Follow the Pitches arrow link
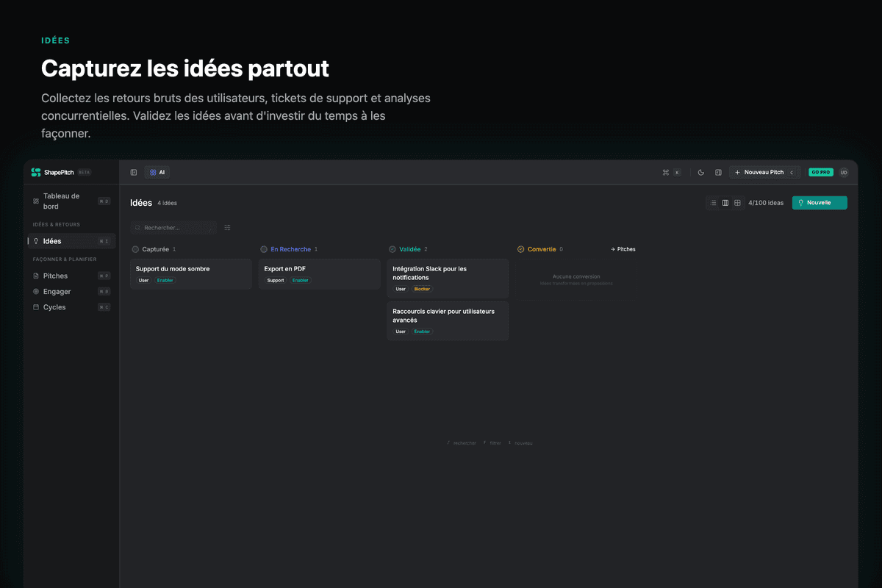Viewport: 882px width, 588px height. [x=623, y=249]
